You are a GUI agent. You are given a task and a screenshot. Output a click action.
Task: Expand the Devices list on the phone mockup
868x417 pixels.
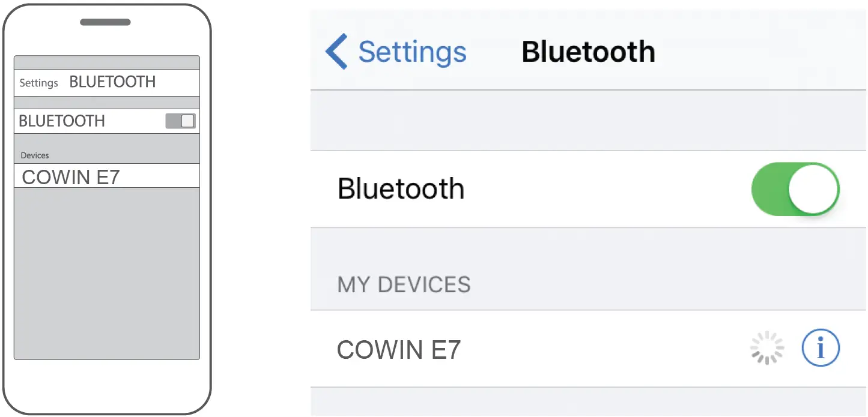click(x=34, y=155)
